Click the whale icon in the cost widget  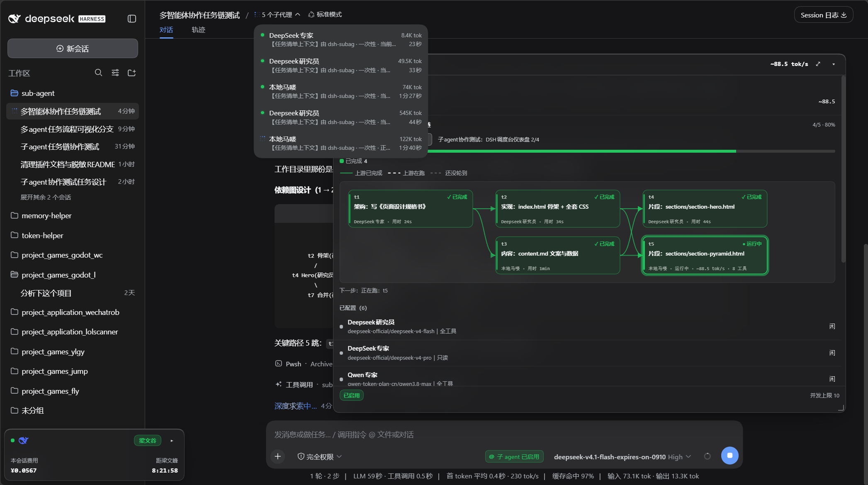point(24,440)
